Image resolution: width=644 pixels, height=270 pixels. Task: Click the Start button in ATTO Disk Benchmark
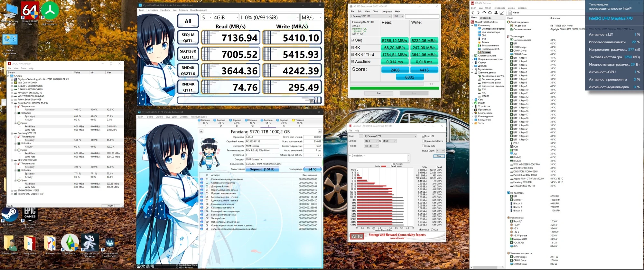coord(439,156)
